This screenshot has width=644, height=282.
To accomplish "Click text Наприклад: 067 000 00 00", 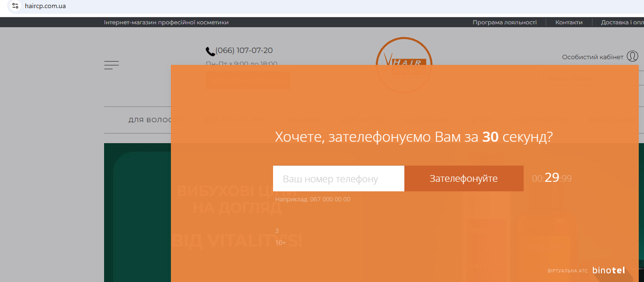I will tap(313, 199).
